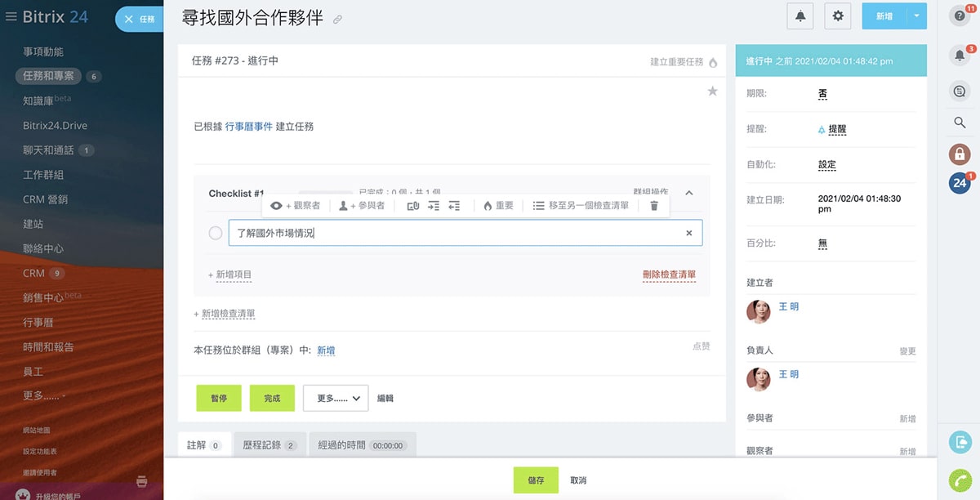The width and height of the screenshot is (980, 500).
Task: Indent checklist item with tab-in icon
Action: click(x=434, y=206)
